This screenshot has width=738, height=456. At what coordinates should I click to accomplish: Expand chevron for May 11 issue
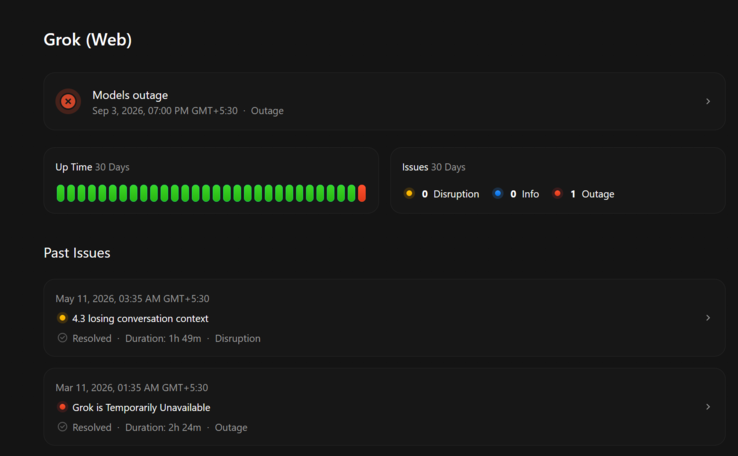point(708,318)
